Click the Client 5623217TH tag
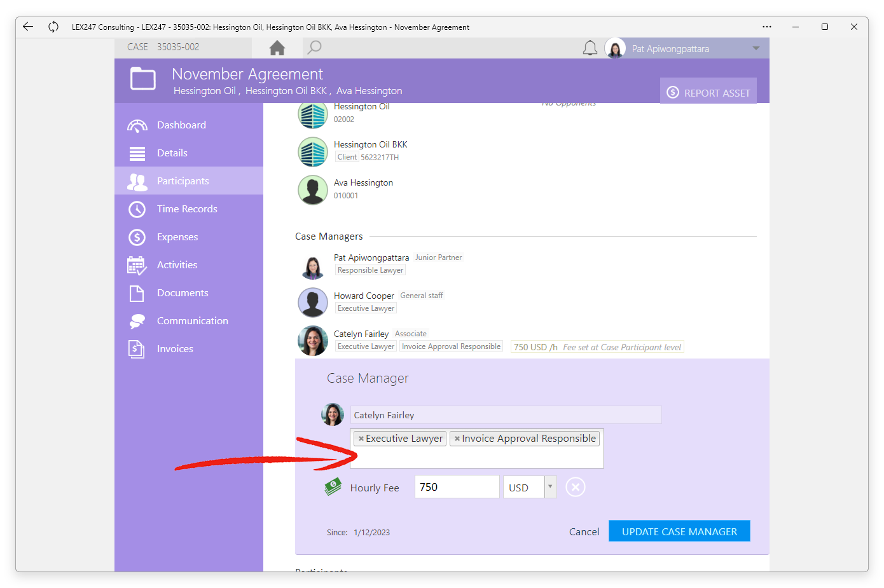Screen dimensions: 884x588 pyautogui.click(x=368, y=157)
